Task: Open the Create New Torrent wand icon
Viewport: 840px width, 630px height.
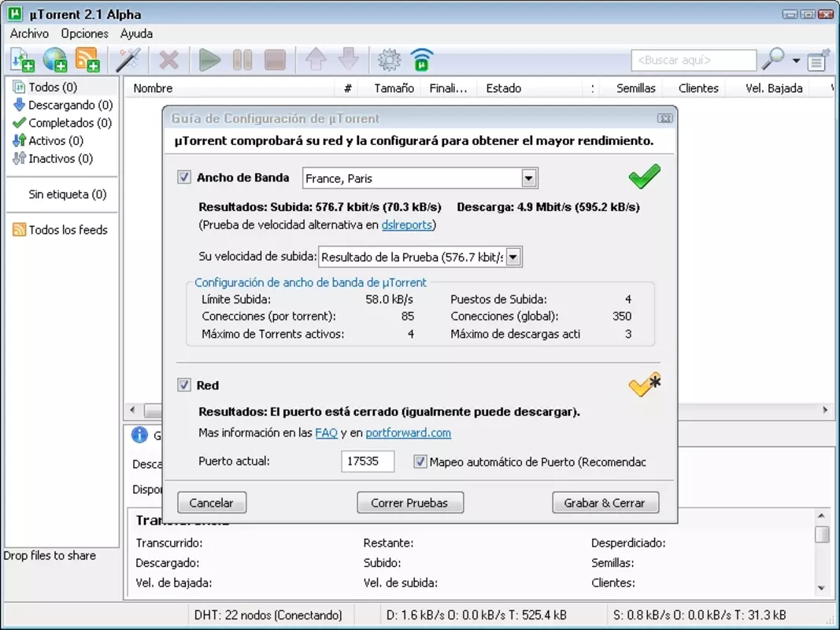Action: 128,60
